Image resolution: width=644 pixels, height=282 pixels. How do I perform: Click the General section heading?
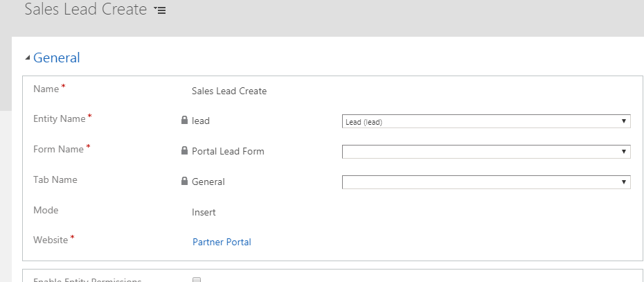click(x=57, y=58)
